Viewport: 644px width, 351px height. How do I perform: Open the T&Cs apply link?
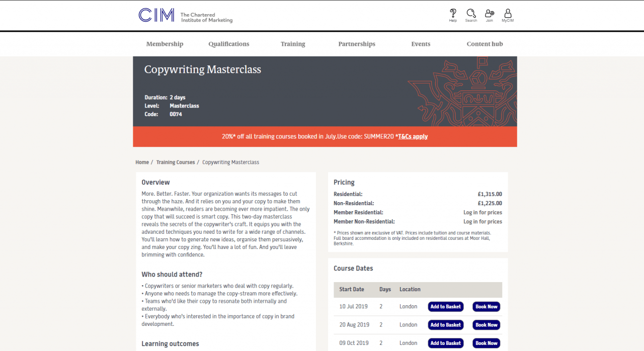click(x=413, y=136)
